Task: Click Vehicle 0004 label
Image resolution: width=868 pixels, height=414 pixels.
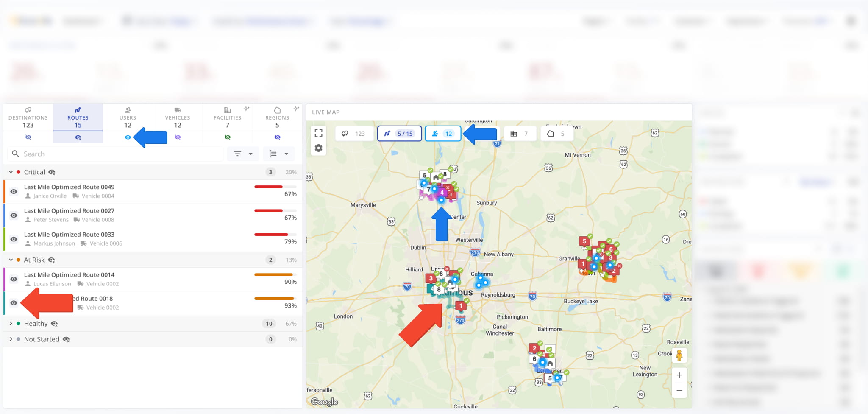Action: (x=97, y=196)
